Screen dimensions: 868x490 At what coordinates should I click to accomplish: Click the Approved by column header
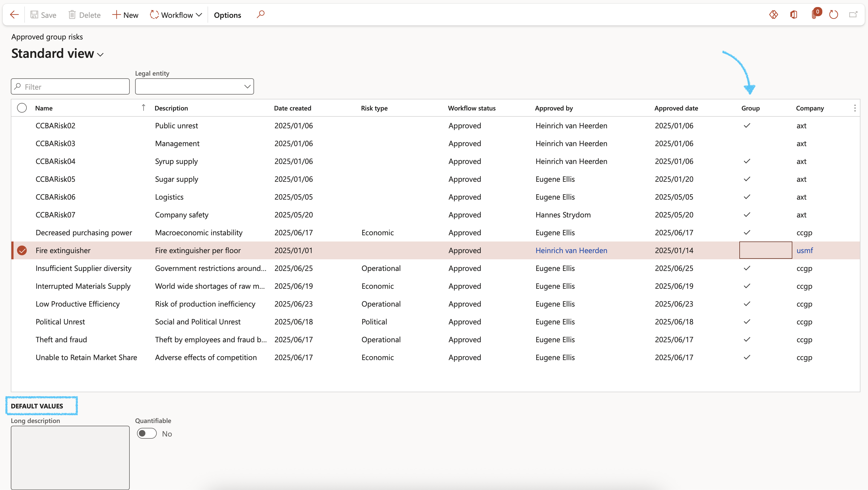click(x=554, y=108)
